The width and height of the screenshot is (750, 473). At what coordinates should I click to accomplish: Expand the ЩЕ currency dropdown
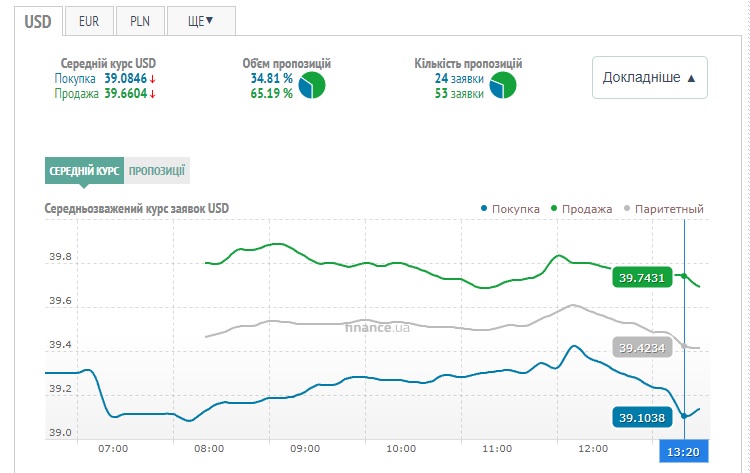(201, 19)
